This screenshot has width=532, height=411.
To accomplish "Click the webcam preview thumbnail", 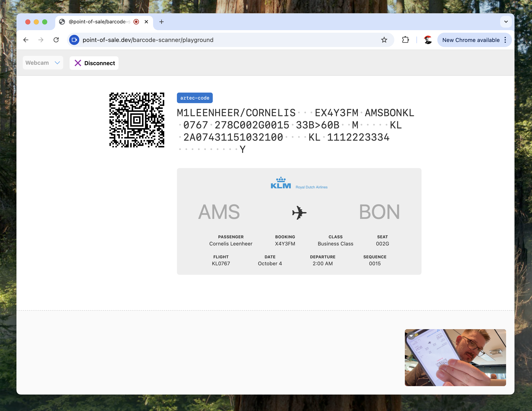I will pyautogui.click(x=455, y=357).
